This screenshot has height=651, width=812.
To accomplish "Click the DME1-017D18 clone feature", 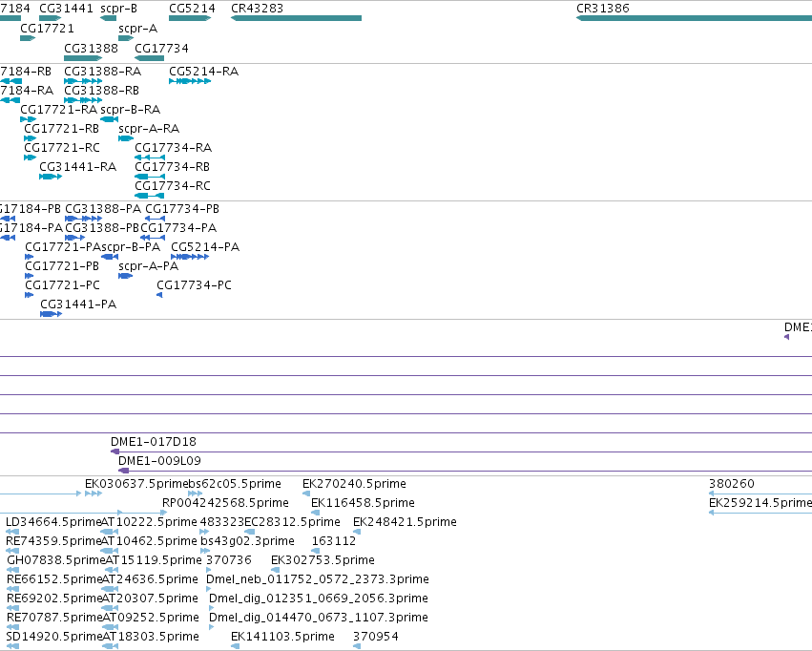I will (461, 451).
